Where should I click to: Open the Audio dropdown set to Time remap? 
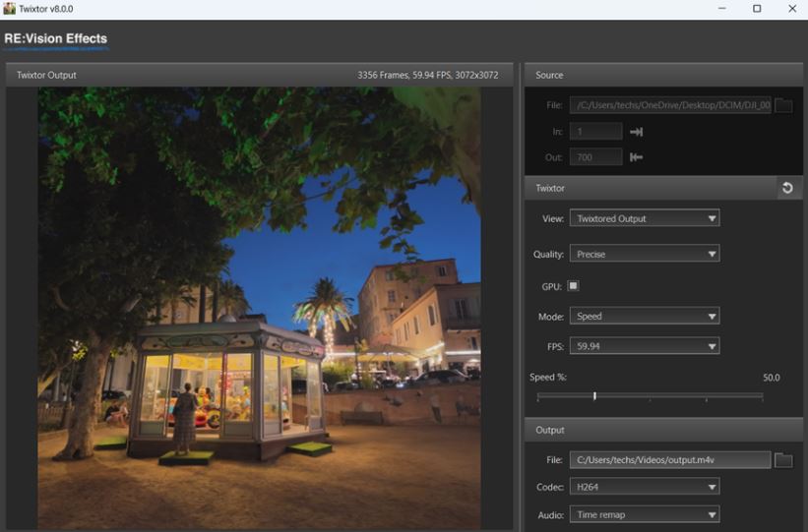point(645,514)
